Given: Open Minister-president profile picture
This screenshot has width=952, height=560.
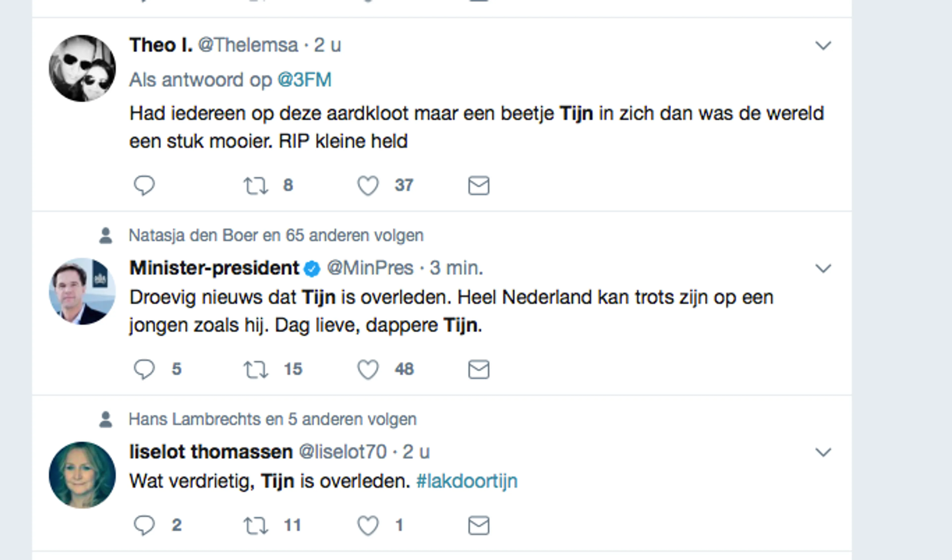Looking at the screenshot, I should pyautogui.click(x=82, y=291).
